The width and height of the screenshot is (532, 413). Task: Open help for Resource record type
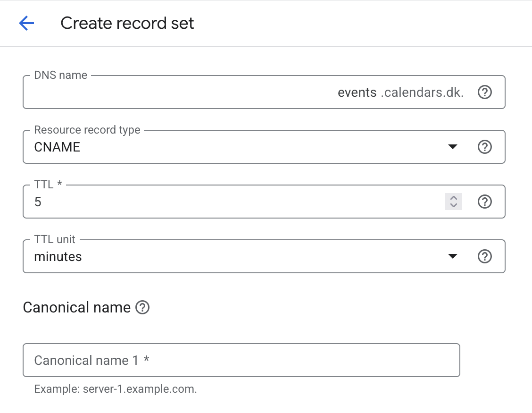[x=484, y=147]
